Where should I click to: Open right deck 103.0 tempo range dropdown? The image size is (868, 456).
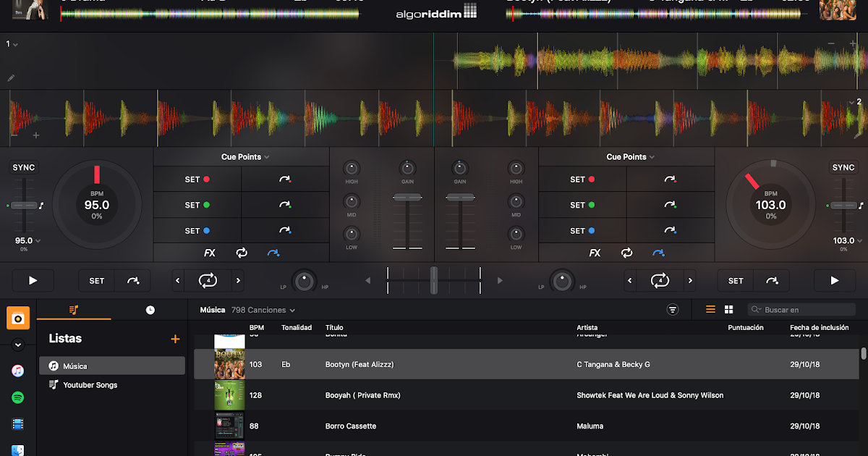847,240
